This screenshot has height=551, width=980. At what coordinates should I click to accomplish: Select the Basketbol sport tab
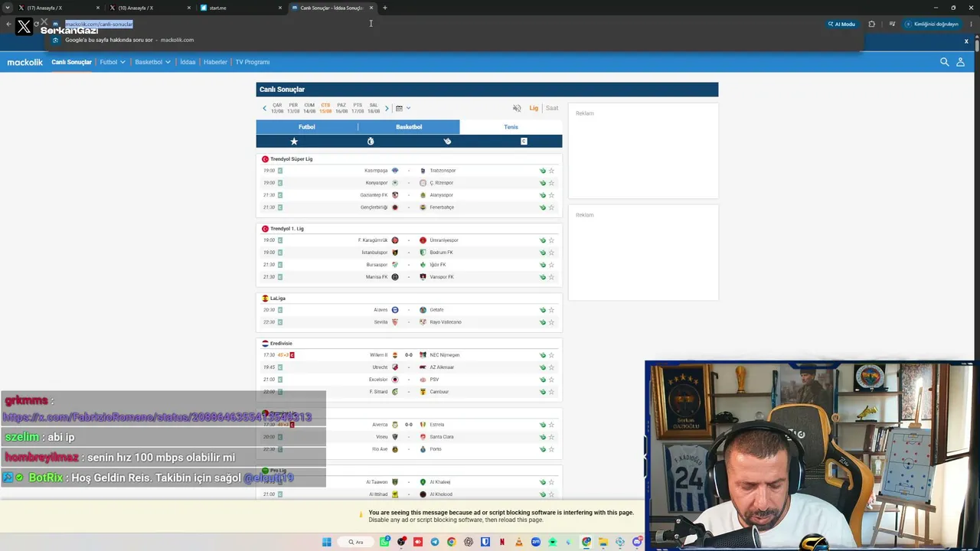(409, 127)
